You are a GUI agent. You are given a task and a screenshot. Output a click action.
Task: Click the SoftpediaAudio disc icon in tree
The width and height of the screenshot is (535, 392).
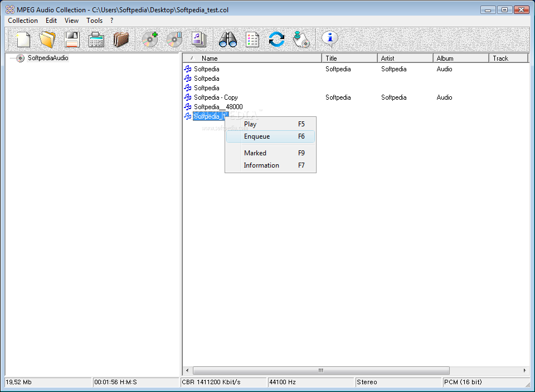tap(21, 58)
